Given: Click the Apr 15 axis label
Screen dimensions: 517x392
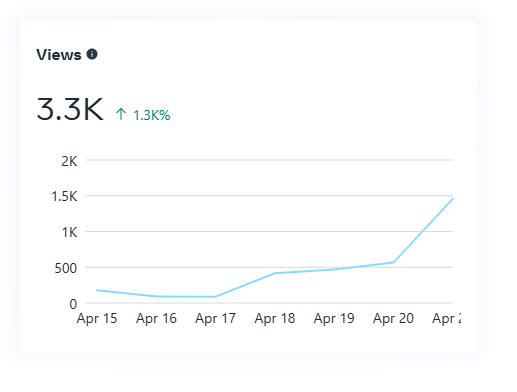Looking at the screenshot, I should pos(97,318).
